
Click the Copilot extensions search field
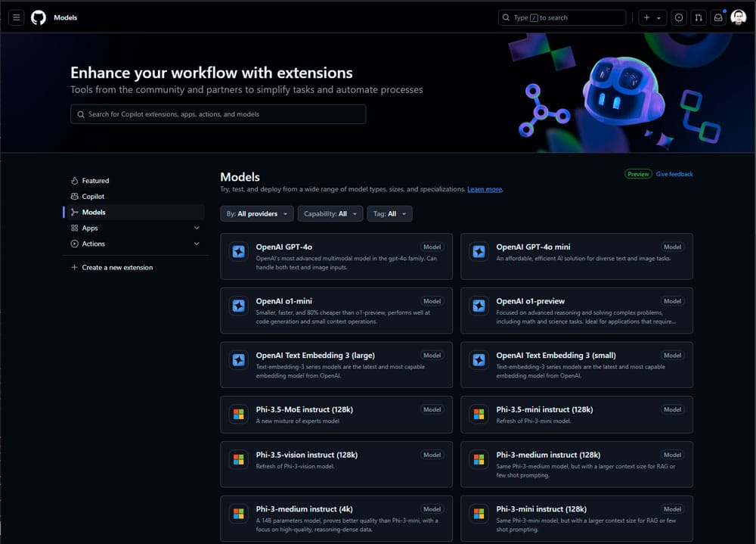[218, 114]
